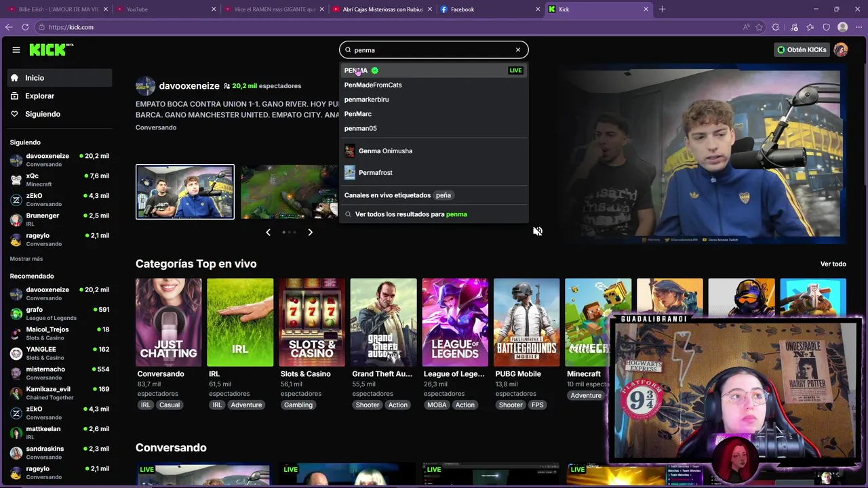This screenshot has width=868, height=488.
Task: Open Kamikaze_evil in Recomendado list
Action: pyautogui.click(x=60, y=393)
